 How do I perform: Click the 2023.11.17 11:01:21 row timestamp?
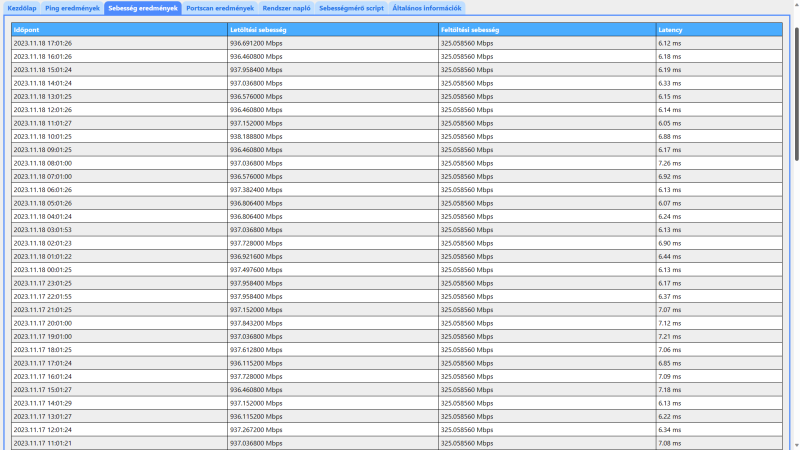[43, 443]
